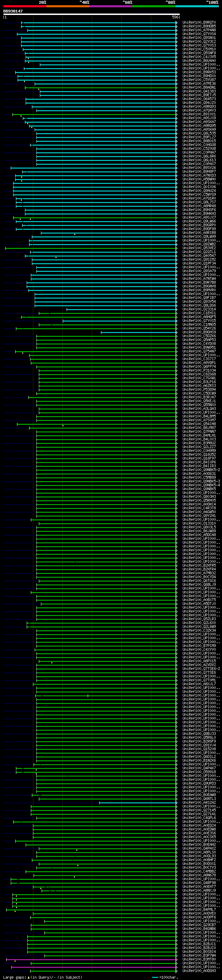
Task: Select the UniRef100_Q9NBK5-2 label
Action: [201, 470]
